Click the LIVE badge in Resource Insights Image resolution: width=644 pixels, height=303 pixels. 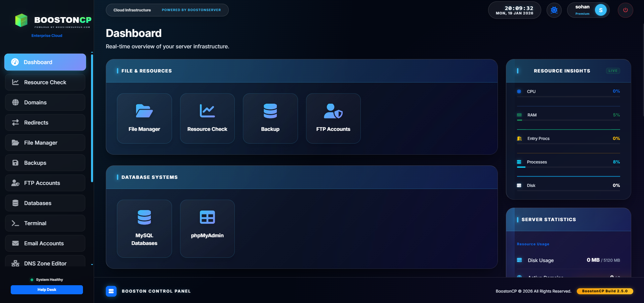pyautogui.click(x=613, y=71)
